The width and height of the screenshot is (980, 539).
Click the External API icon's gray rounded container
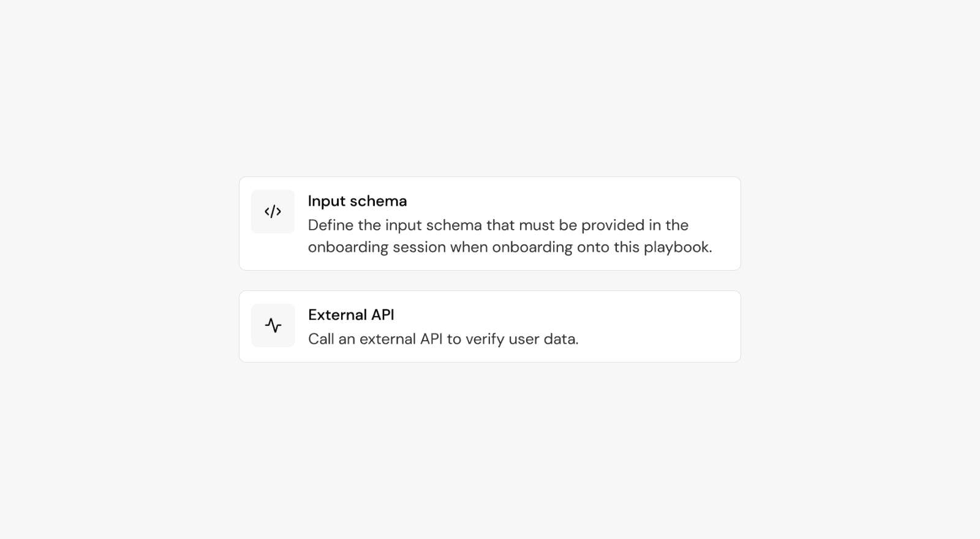point(273,325)
